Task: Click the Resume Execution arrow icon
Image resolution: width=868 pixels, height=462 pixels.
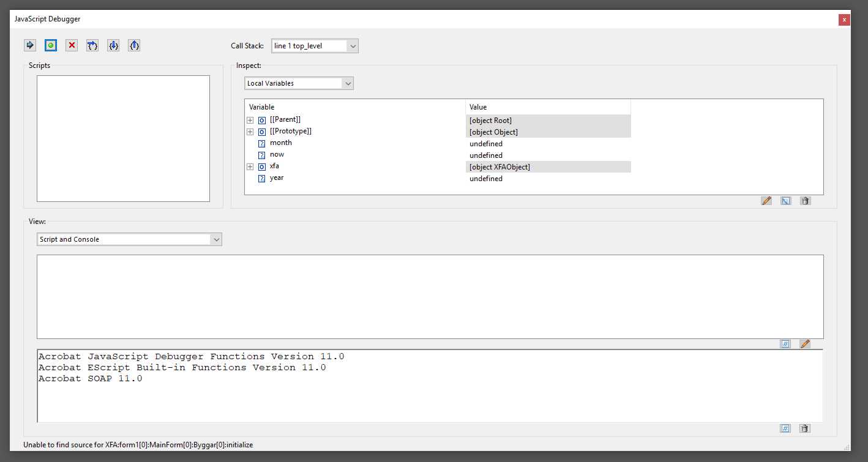Action: [30, 45]
